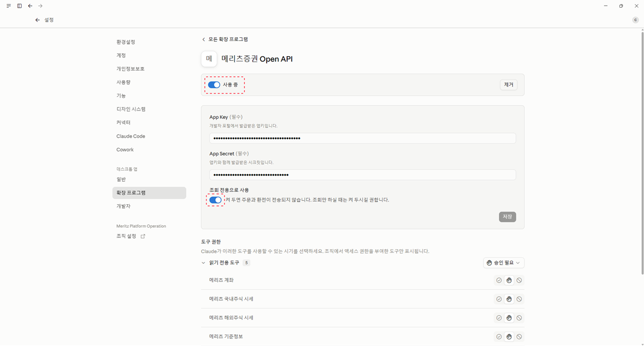
Task: Open 개발자 settings
Action: 123,206
